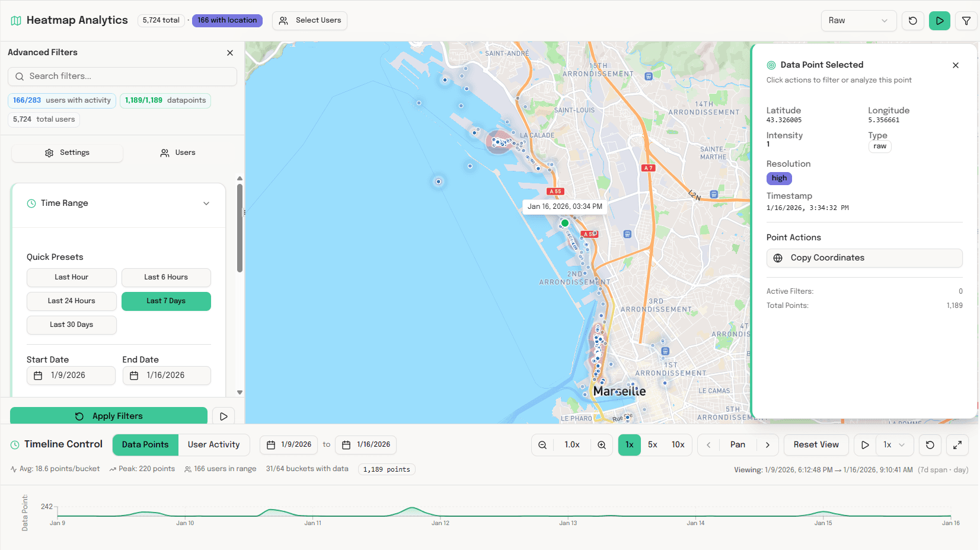Open the User Activity timeline tab
This screenshot has height=550, width=980.
pyautogui.click(x=214, y=444)
